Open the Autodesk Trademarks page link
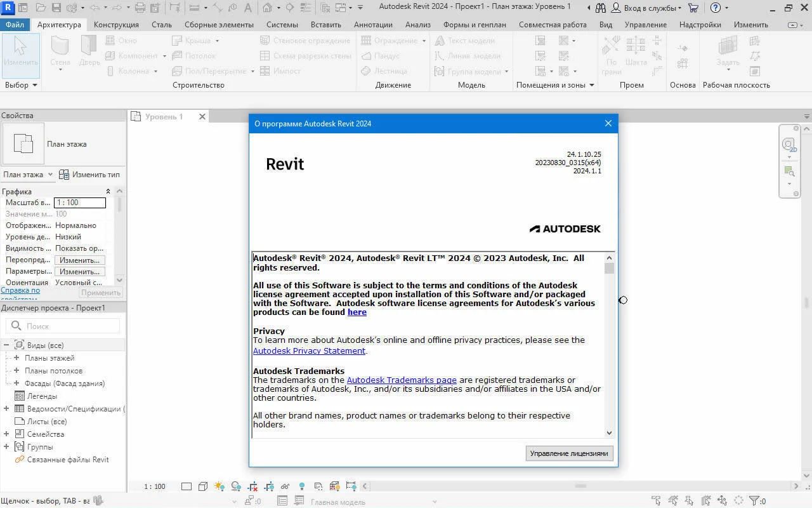812x508 pixels. tap(402, 380)
